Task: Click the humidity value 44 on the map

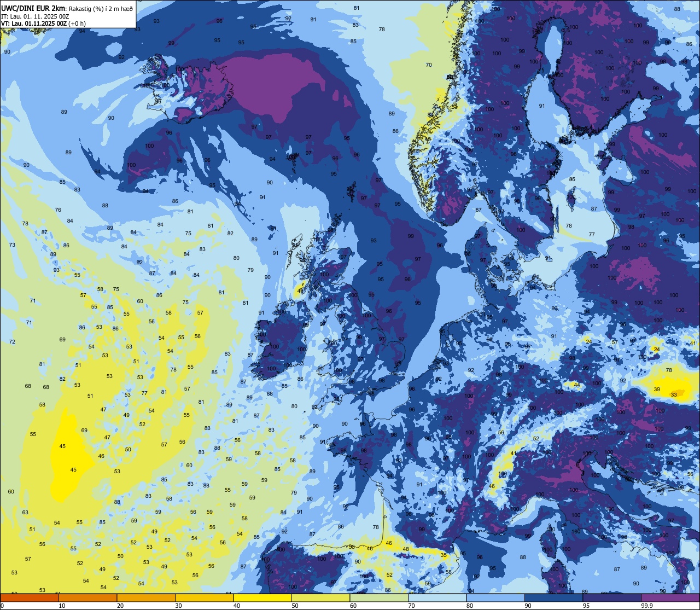Action: [576, 385]
